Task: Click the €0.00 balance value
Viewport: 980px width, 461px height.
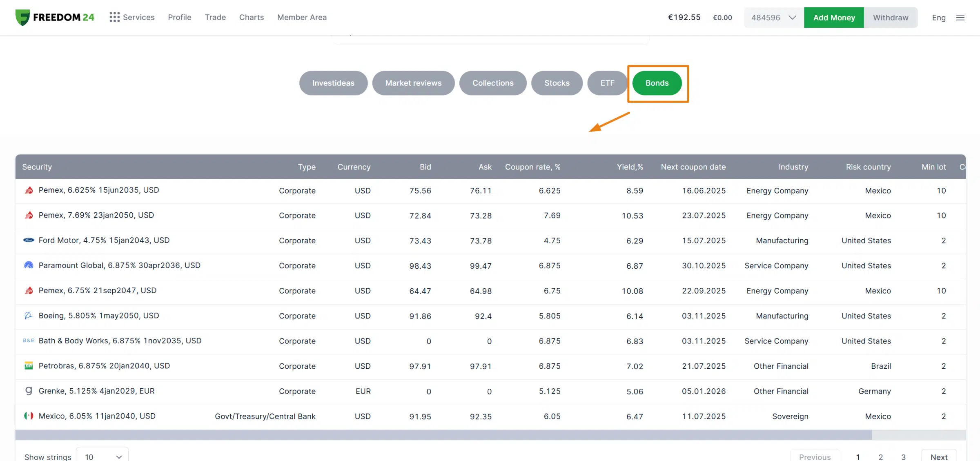Action: tap(722, 18)
